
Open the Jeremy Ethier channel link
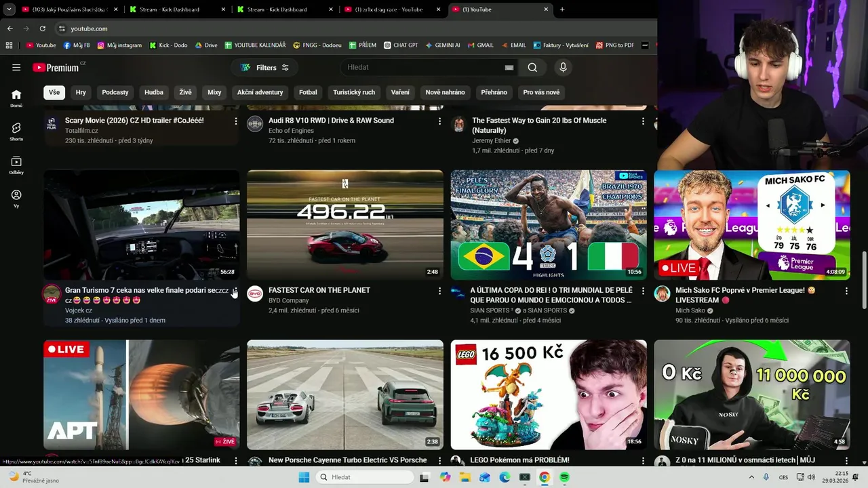492,141
